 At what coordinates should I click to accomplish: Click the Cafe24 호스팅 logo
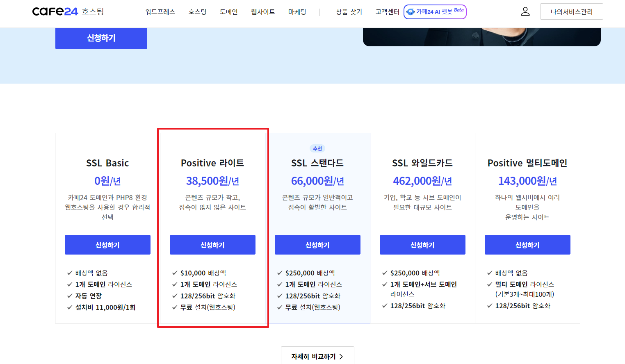pos(68,11)
